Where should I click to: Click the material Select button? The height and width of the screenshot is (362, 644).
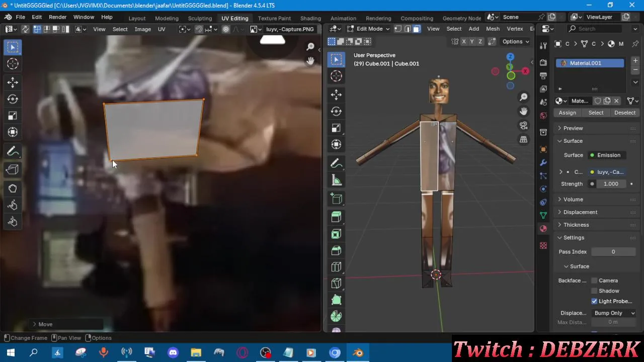(x=596, y=113)
